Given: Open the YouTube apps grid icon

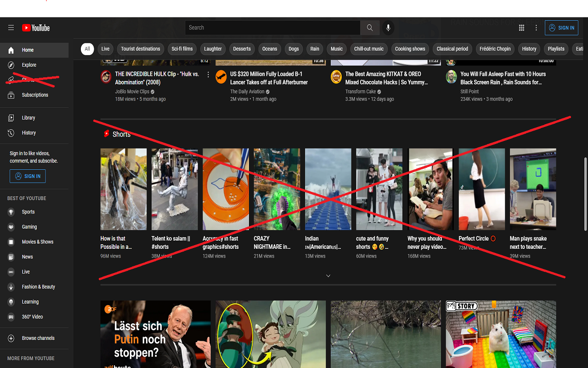Looking at the screenshot, I should (x=521, y=28).
